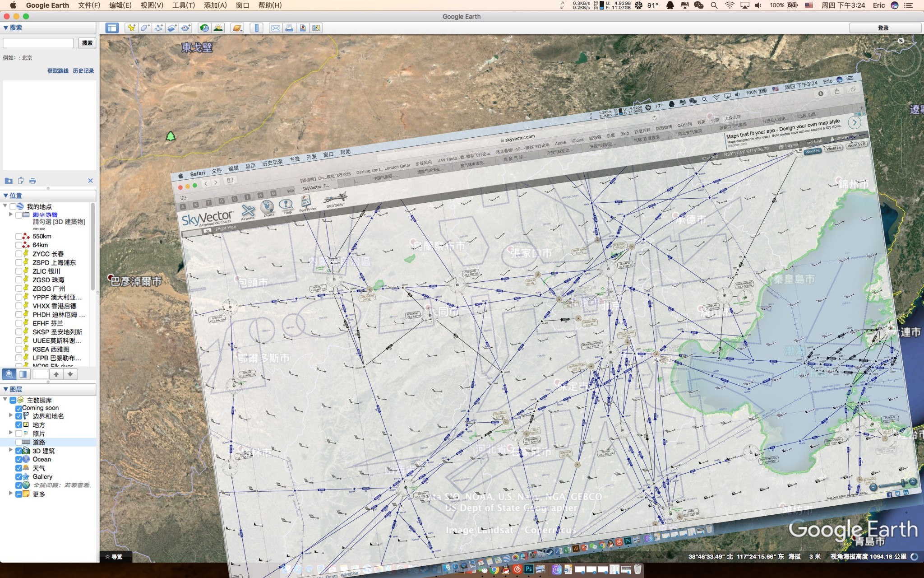Open the 历史记录 history link
Image resolution: width=924 pixels, height=578 pixels.
[x=83, y=71]
